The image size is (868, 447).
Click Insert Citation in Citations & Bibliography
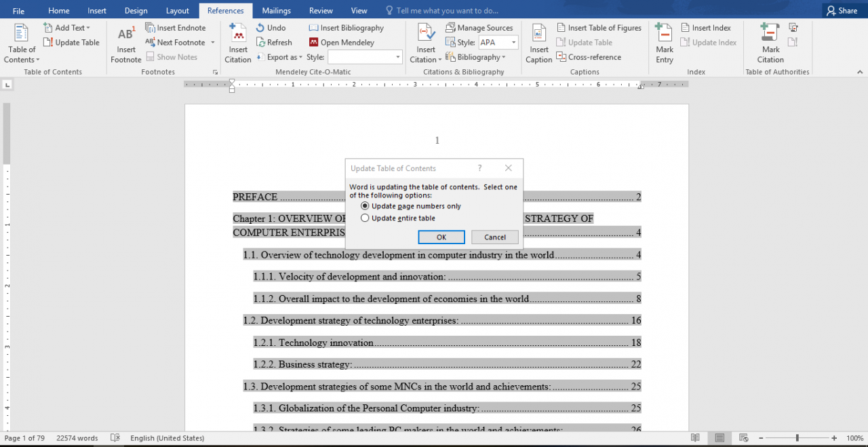tap(426, 44)
